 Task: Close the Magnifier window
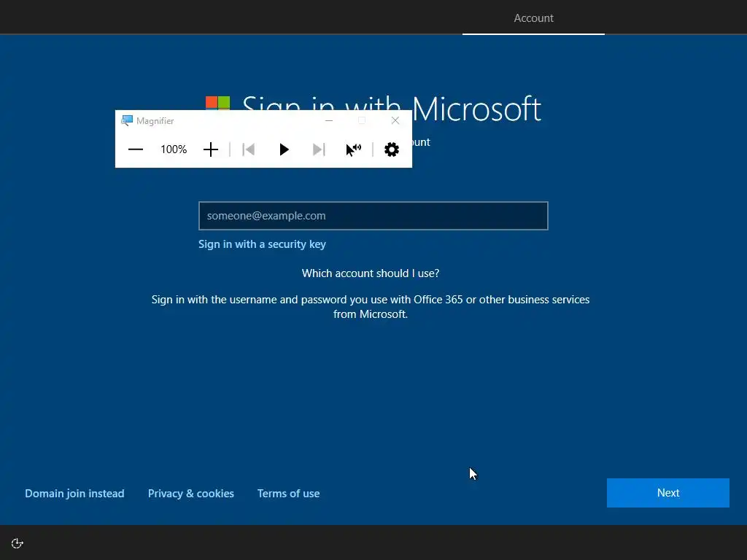tap(395, 120)
